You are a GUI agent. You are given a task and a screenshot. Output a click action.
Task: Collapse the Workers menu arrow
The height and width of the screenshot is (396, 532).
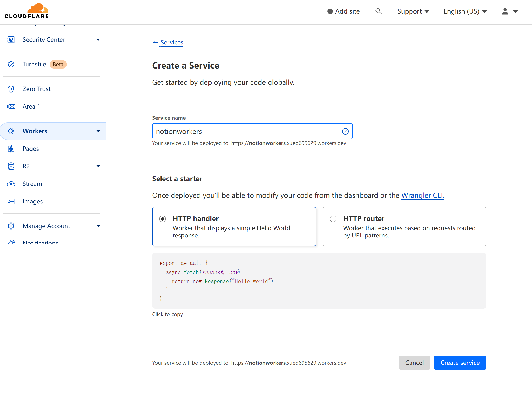pos(98,131)
